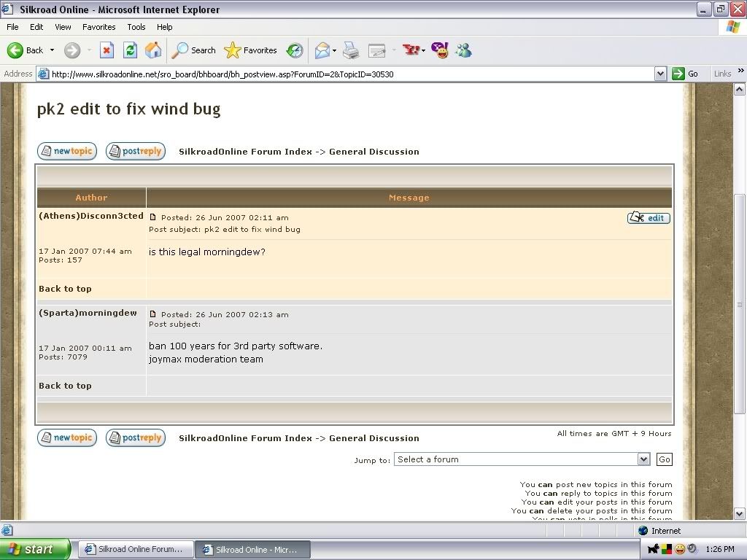747x560 pixels.
Task: Open the History toolbar icon
Action: click(295, 50)
